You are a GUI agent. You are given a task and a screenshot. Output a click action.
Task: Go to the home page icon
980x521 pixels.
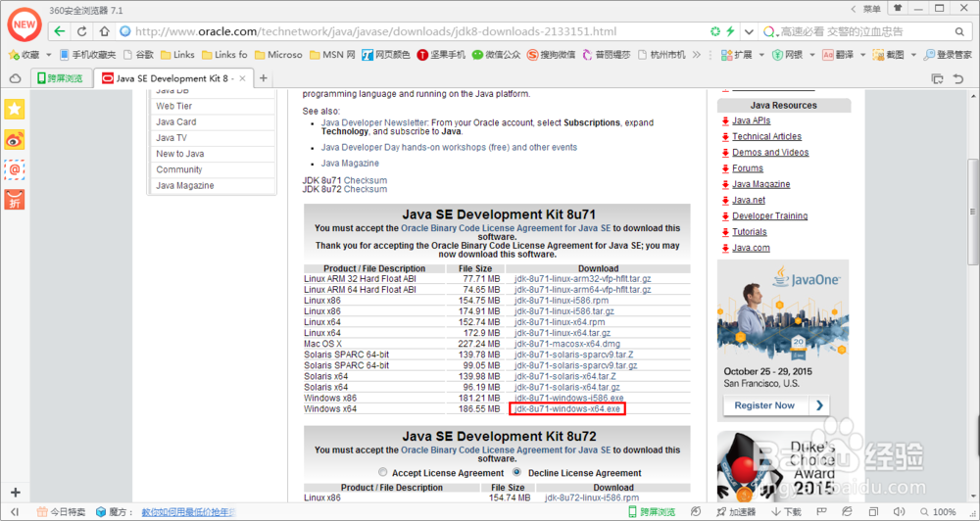pos(105,31)
